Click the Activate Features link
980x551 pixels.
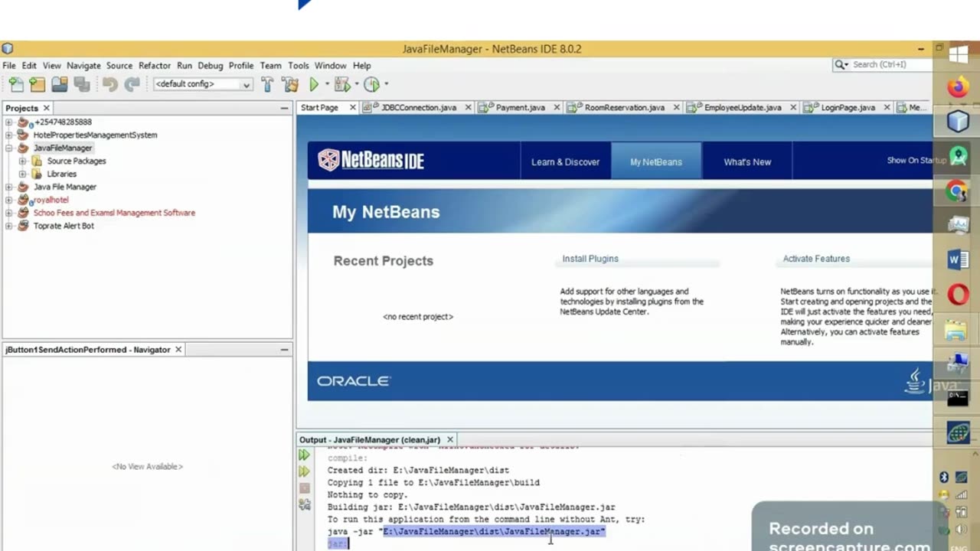click(x=816, y=259)
